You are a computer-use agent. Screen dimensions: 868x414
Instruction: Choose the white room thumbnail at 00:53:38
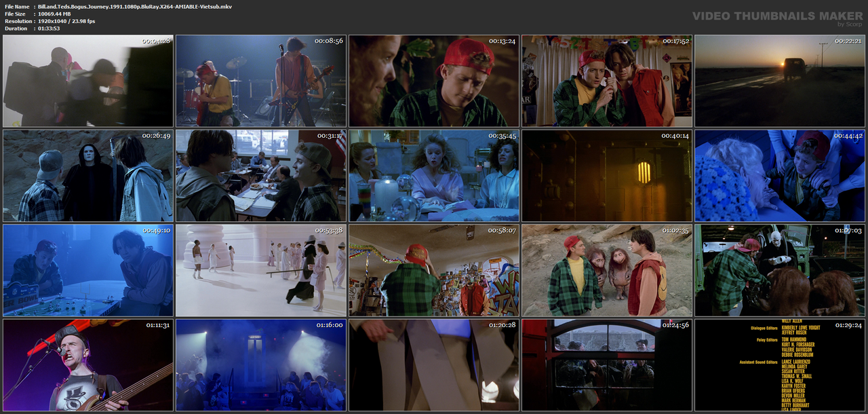260,270
